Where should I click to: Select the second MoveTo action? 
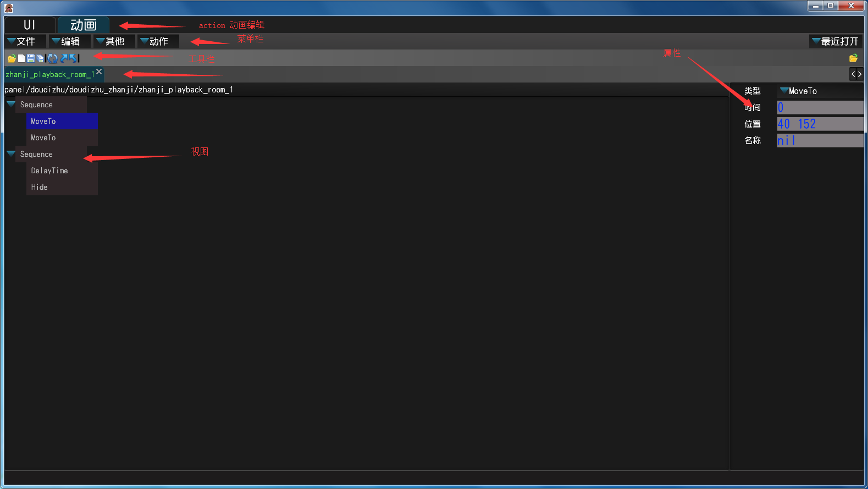(x=62, y=138)
